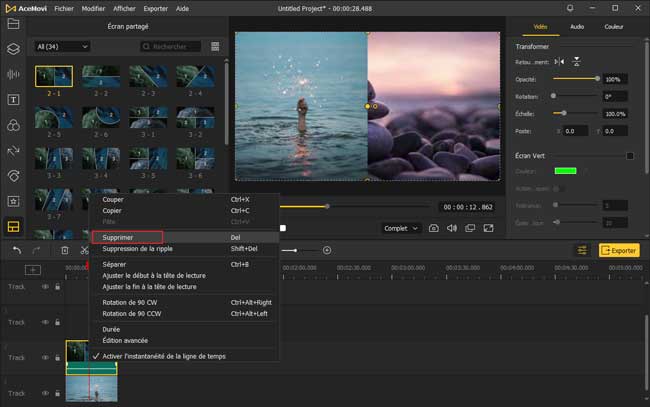The height and width of the screenshot is (407, 650).
Task: Switch to the Audio properties tab
Action: [x=577, y=27]
